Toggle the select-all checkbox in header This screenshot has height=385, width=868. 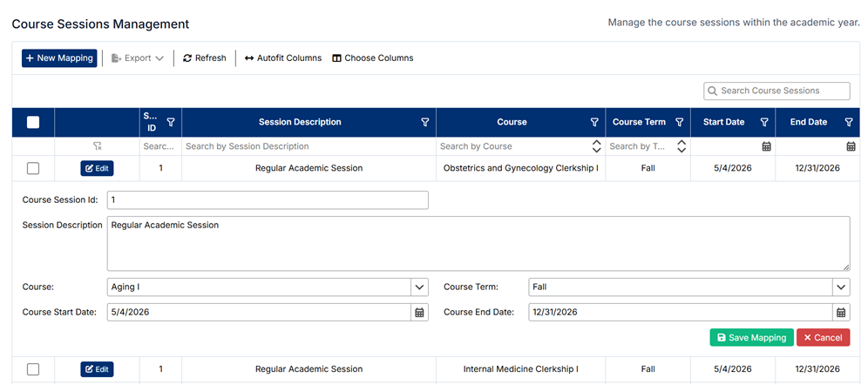[x=33, y=123]
